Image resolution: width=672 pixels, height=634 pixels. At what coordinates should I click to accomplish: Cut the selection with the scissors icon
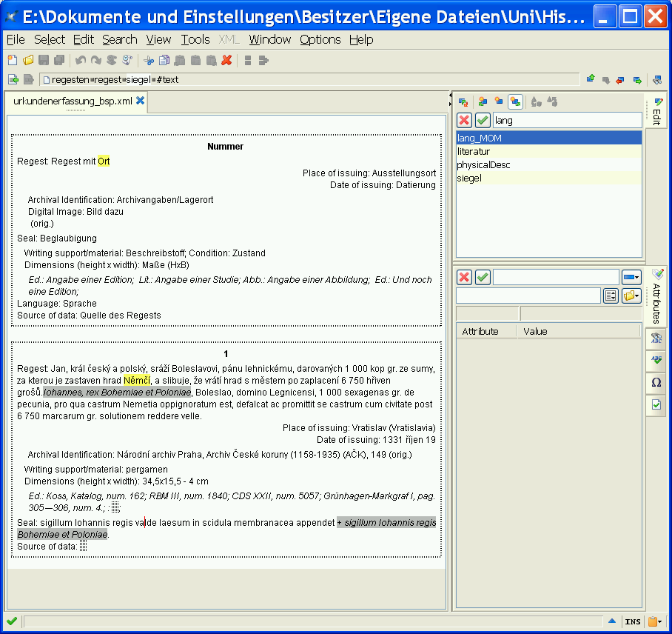149,61
